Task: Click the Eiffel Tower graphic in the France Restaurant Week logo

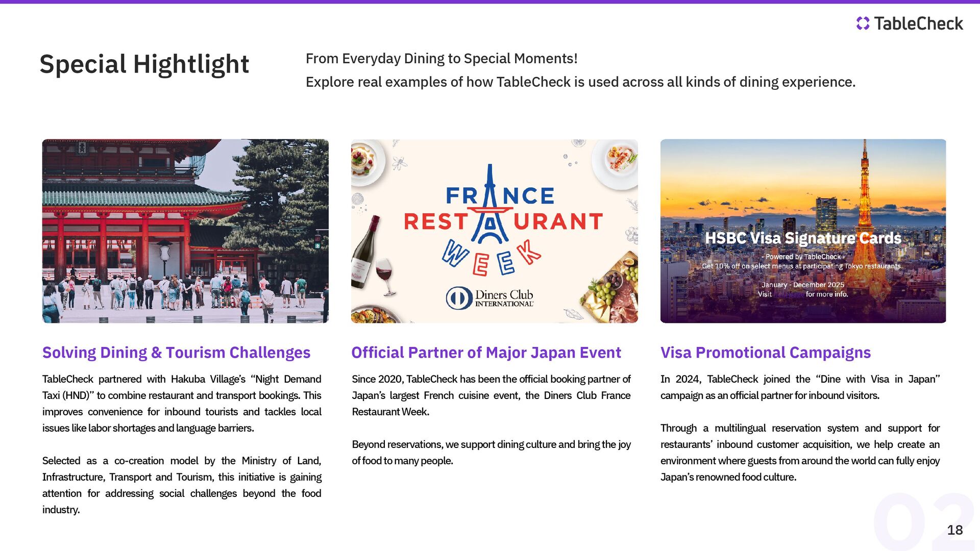Action: 490,204
